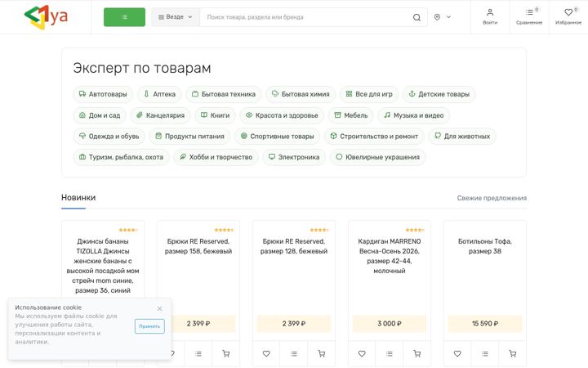The width and height of the screenshot is (588, 368).
Task: Add Кардиган MARRENO to comparison list
Action: pyautogui.click(x=390, y=353)
